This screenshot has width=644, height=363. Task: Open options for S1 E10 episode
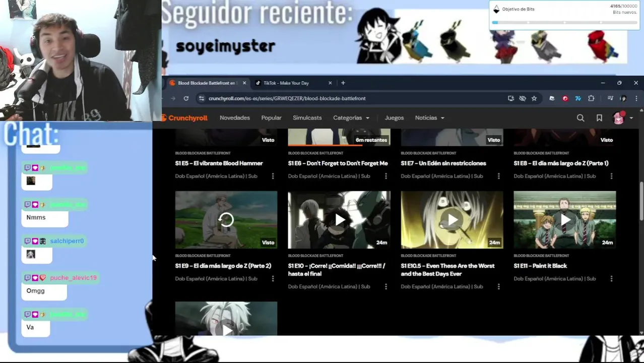click(385, 286)
